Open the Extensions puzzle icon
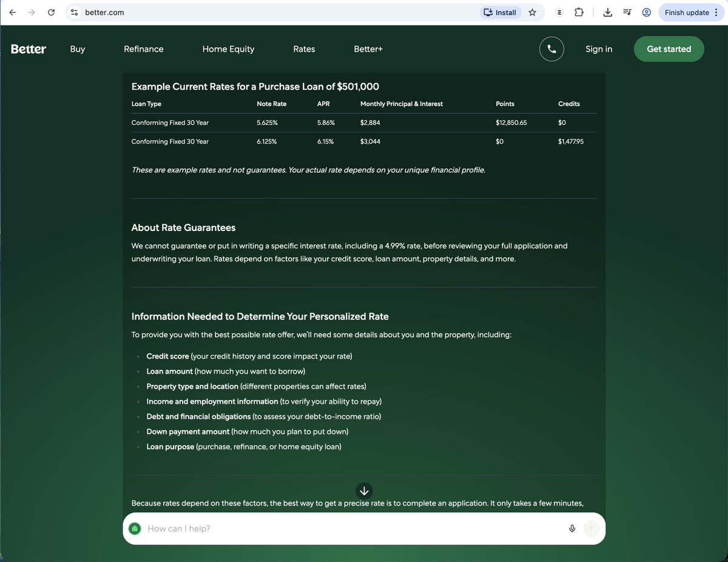Screen dimensions: 728x562 pos(579,12)
